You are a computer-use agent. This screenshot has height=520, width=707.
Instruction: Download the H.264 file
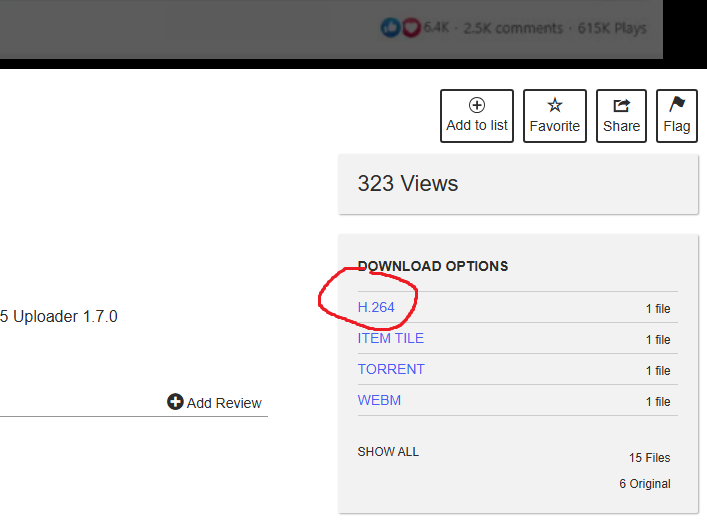point(376,307)
